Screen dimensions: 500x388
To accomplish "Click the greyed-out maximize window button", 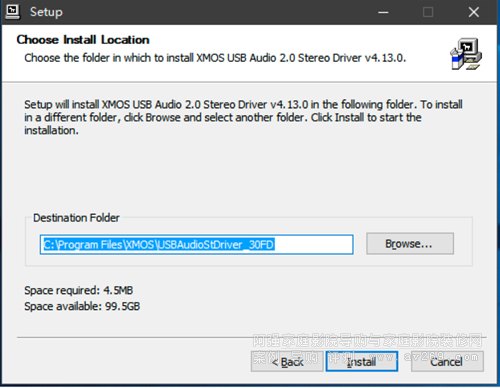I will tap(428, 12).
